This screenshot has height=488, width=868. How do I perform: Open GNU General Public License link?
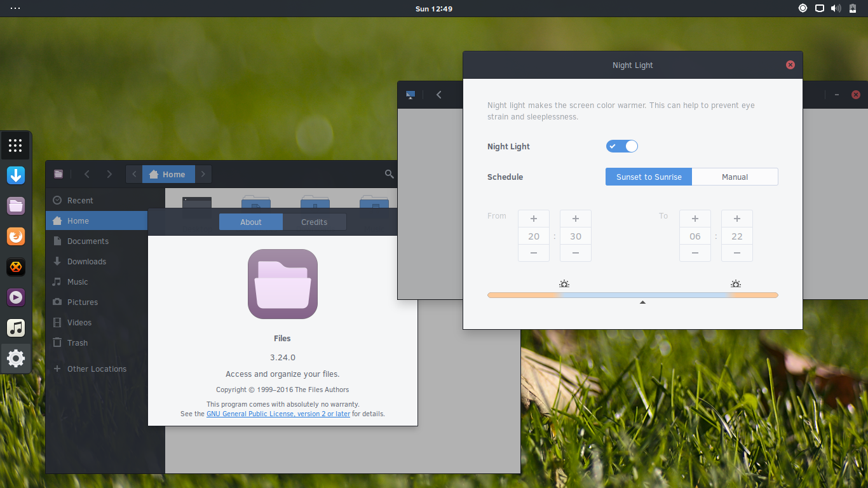pos(278,414)
